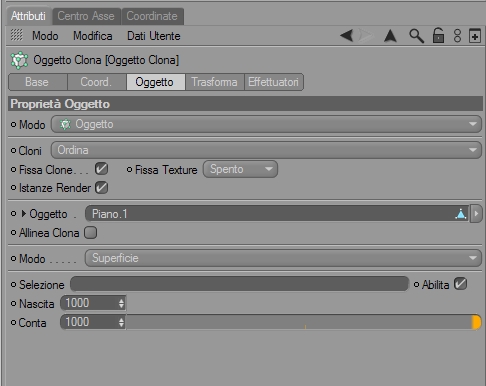
Task: Open the Modo menu
Action: pos(45,36)
